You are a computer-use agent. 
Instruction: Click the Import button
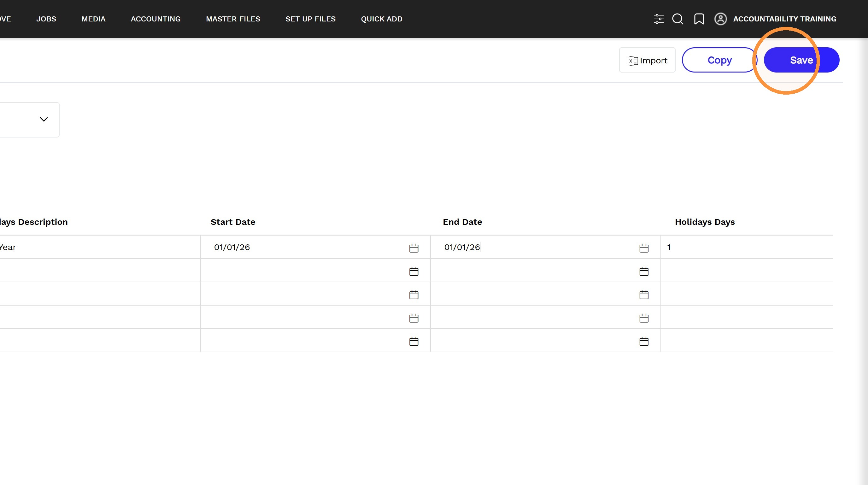tap(647, 60)
